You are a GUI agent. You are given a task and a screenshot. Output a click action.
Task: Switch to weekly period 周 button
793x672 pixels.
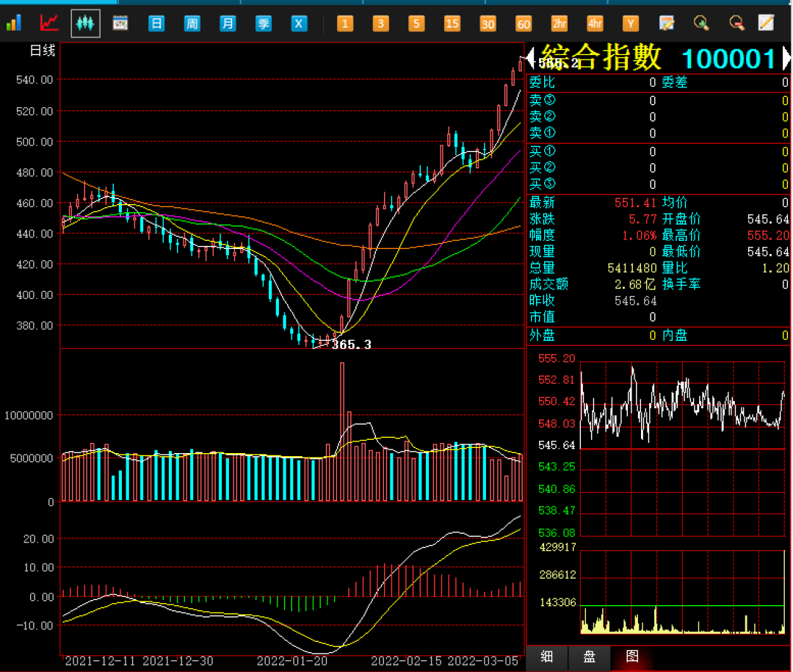tap(192, 24)
